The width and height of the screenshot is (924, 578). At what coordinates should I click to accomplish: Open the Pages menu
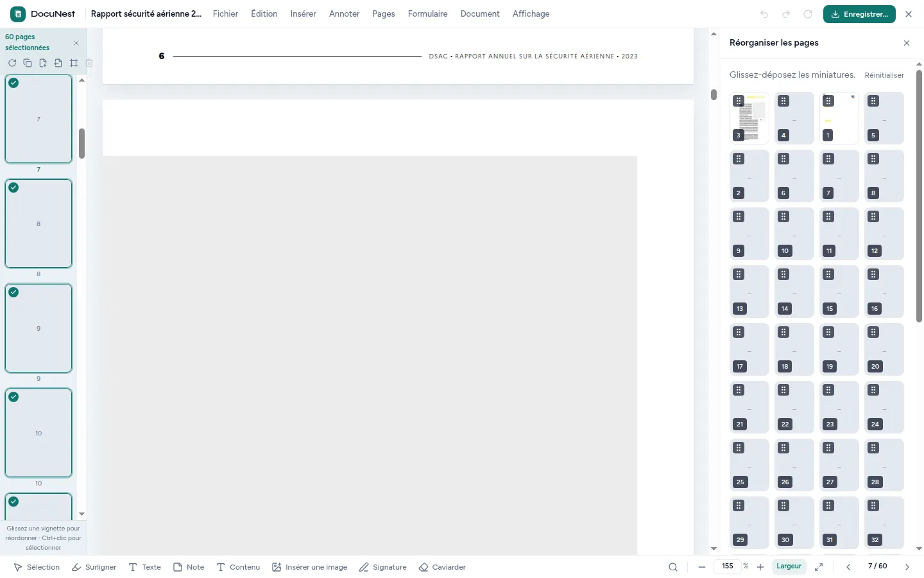(x=384, y=13)
